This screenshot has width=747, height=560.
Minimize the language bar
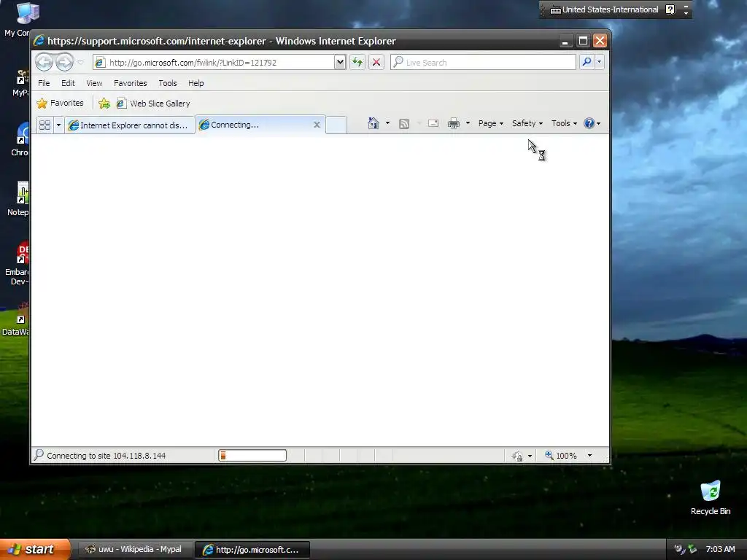686,6
